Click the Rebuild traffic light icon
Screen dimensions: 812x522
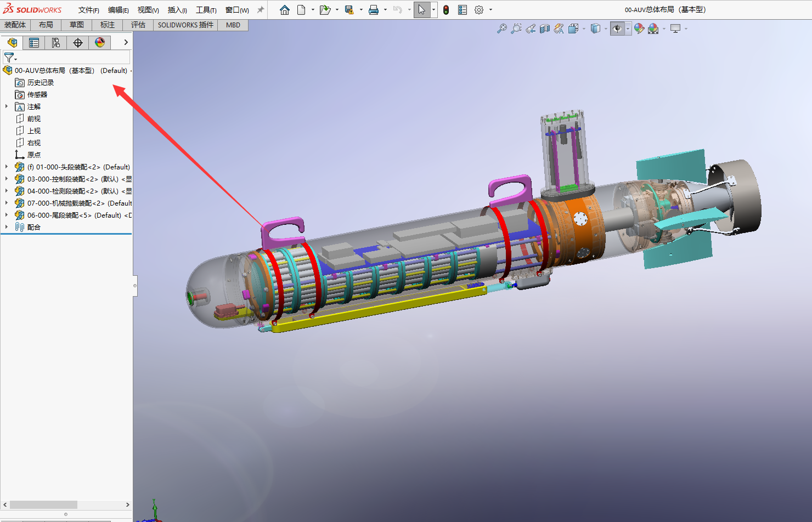(x=446, y=10)
